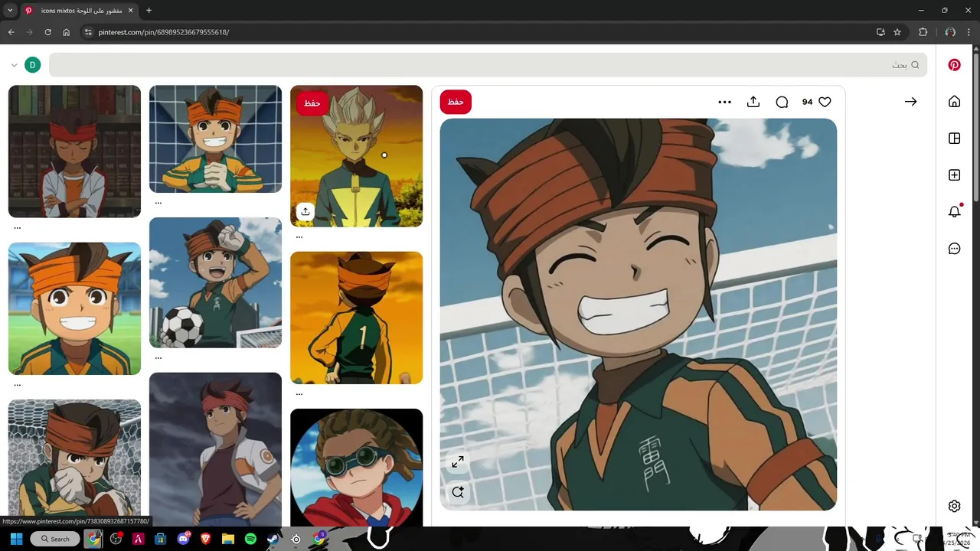This screenshot has height=551, width=980.
Task: Open Pinterest home from sidebar house icon
Action: 954,102
